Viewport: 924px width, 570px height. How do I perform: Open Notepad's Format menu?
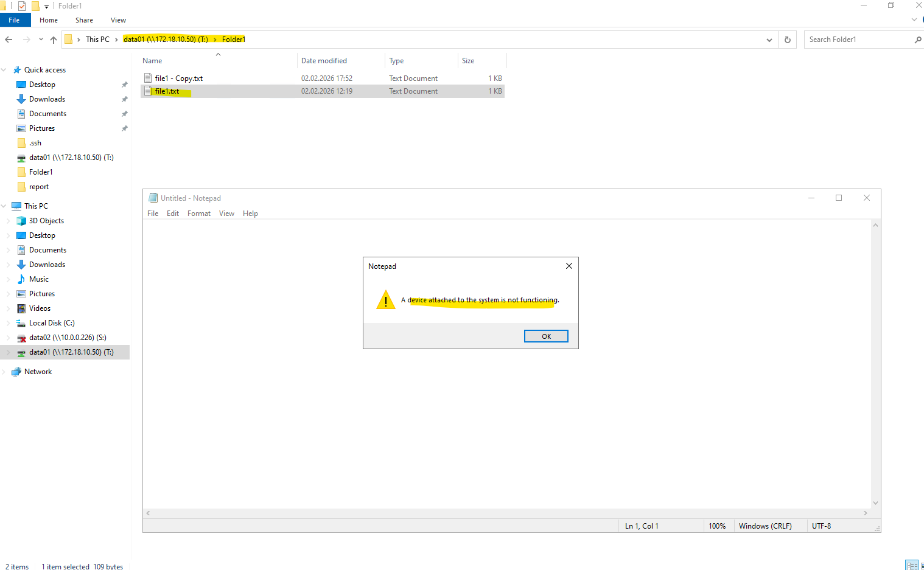[199, 214]
